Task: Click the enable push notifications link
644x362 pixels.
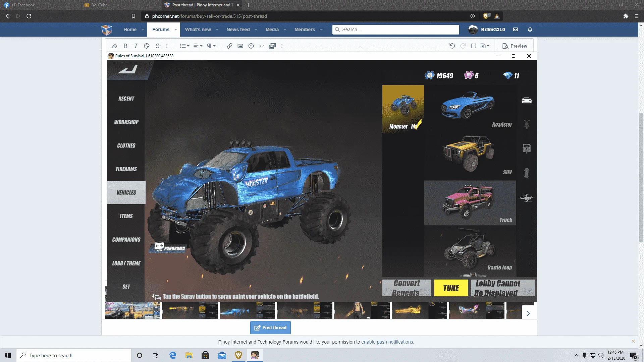Action: coord(387,342)
